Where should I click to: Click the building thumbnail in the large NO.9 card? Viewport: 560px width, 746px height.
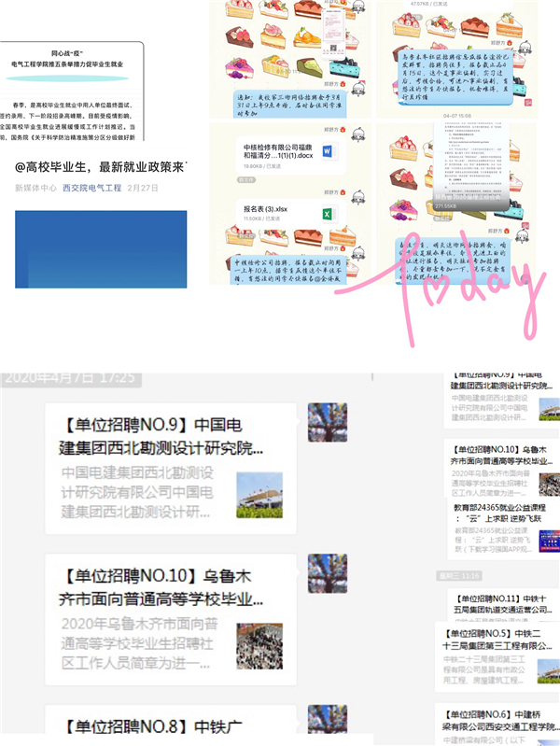(x=259, y=495)
